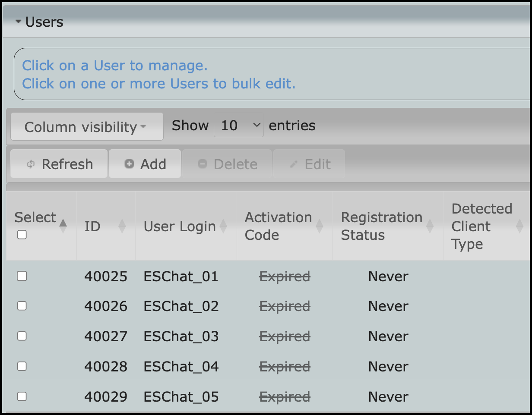Viewport: 532px width, 415px height.
Task: Check the box for user 40025
Action: click(22, 276)
